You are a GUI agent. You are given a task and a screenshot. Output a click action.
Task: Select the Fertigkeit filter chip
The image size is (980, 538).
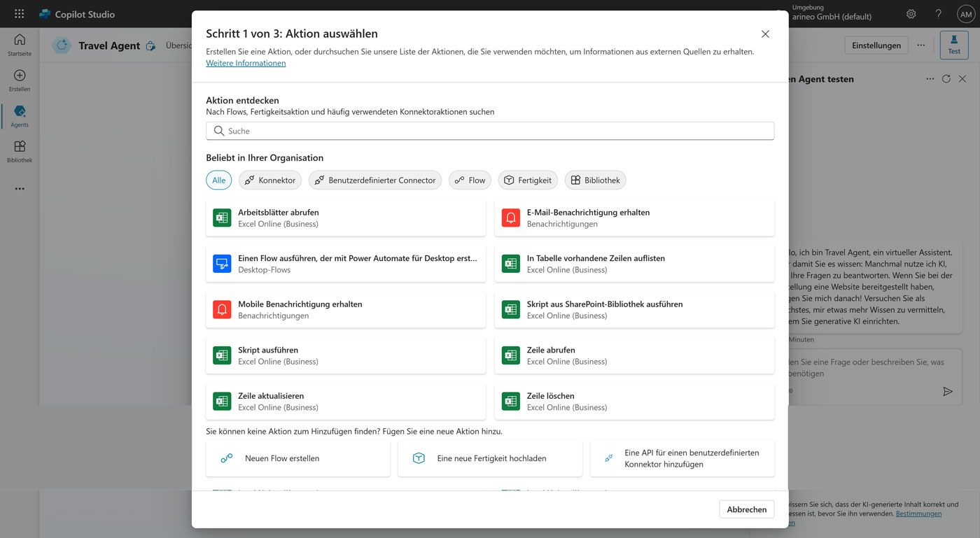[528, 180]
